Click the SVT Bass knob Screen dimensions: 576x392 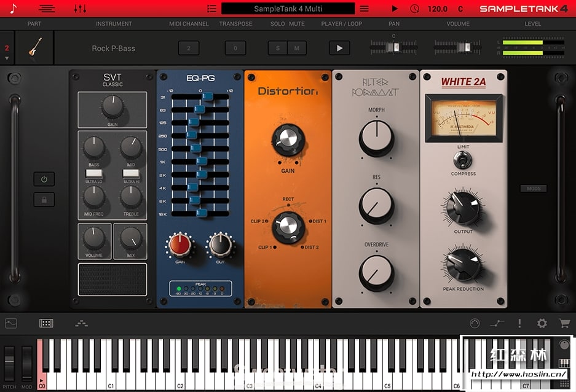coord(94,147)
